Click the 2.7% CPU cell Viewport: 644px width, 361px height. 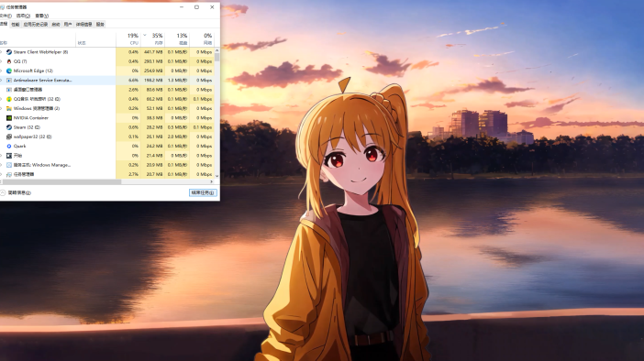pos(128,175)
